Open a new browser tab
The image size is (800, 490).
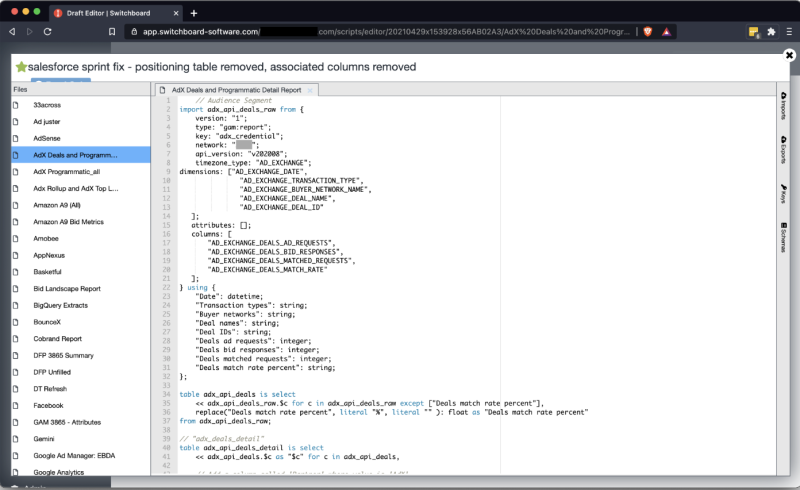click(194, 13)
